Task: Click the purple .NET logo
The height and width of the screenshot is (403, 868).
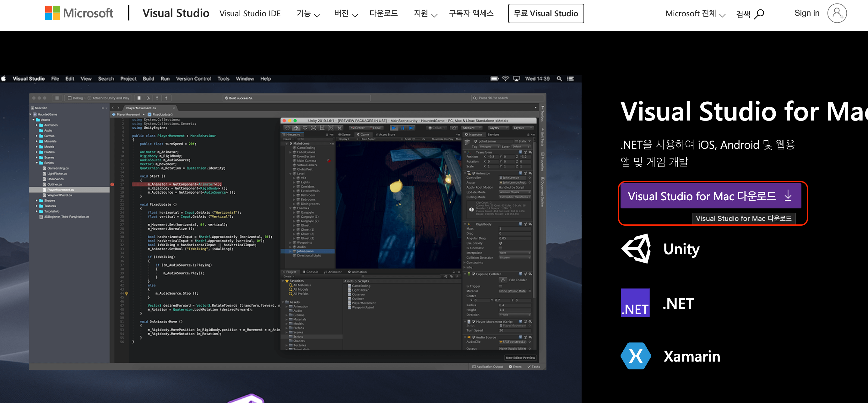Action: click(635, 303)
